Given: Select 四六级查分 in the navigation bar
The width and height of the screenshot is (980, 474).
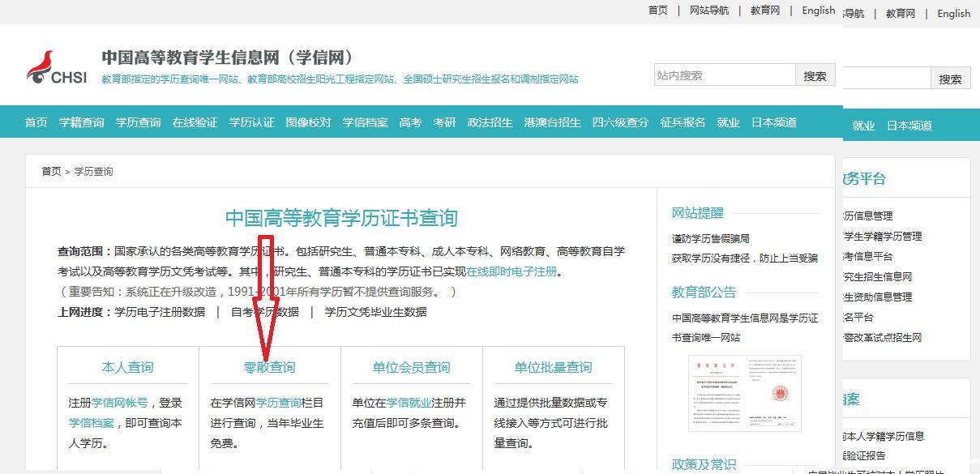Looking at the screenshot, I should pyautogui.click(x=620, y=122).
